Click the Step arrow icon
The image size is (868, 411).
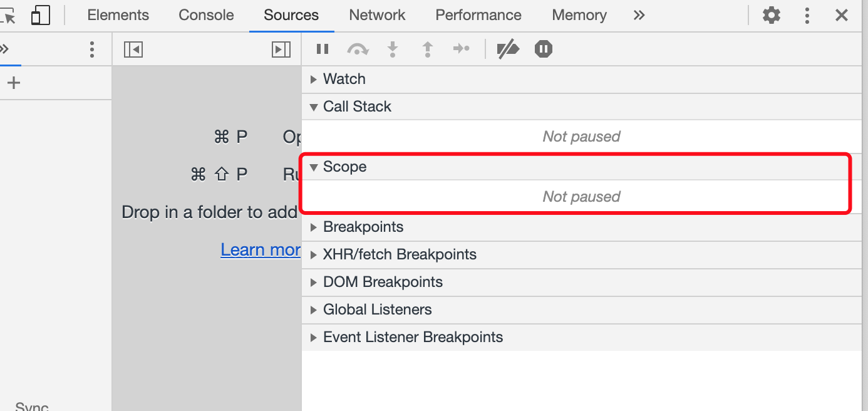click(x=462, y=49)
